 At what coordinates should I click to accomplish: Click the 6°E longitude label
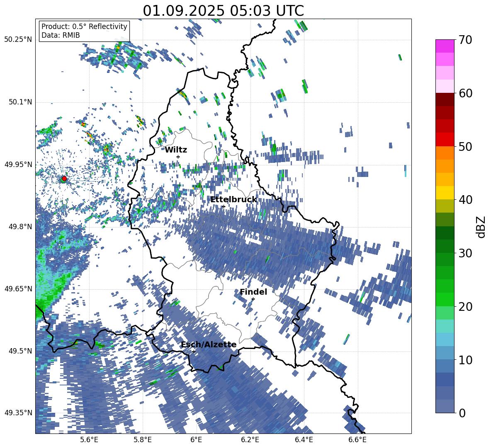[x=196, y=440]
